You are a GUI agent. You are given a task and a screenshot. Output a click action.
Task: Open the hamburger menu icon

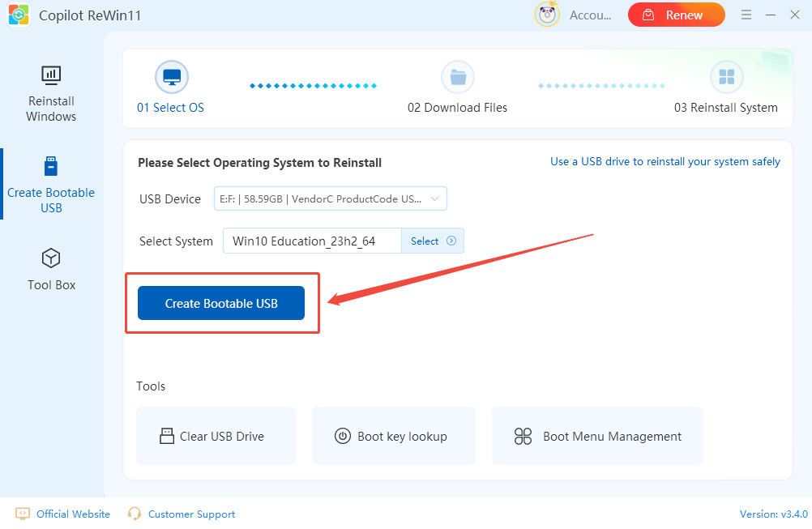click(746, 15)
